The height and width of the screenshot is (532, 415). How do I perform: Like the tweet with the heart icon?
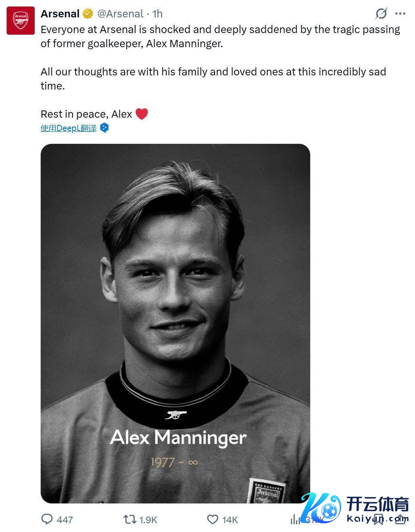tap(213, 519)
